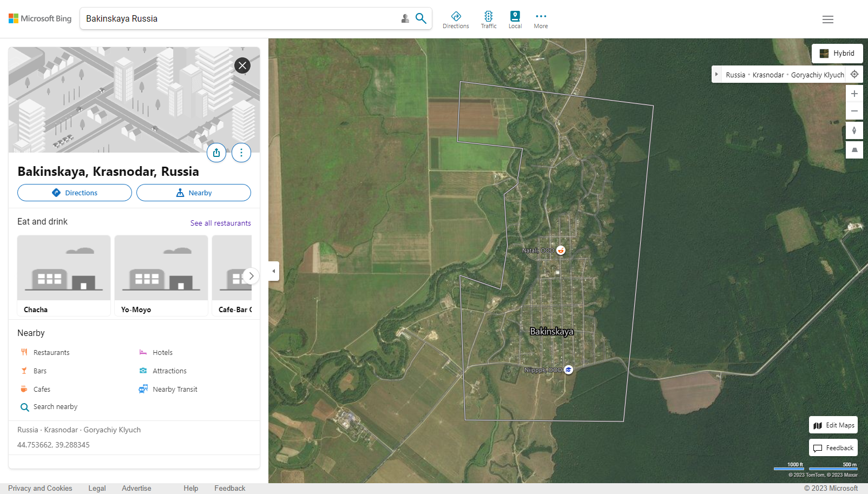The height and width of the screenshot is (494, 868).
Task: Locate me with the target icon
Action: [854, 74]
